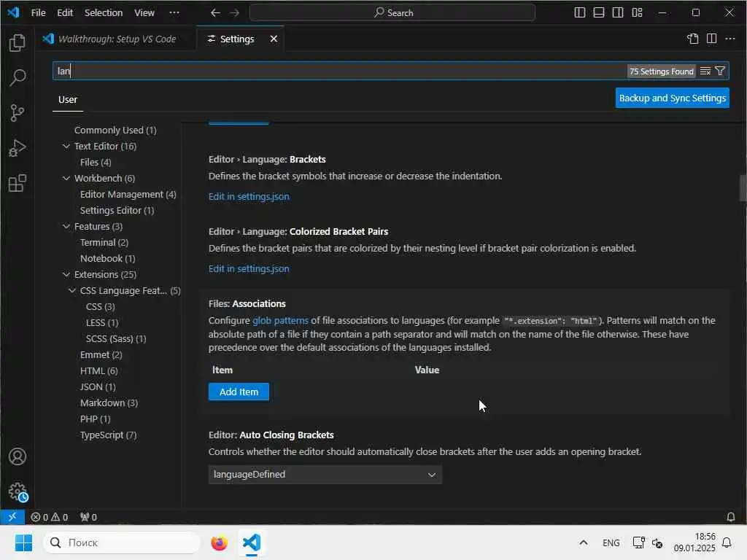Show hidden system tray icons chevron

click(583, 542)
